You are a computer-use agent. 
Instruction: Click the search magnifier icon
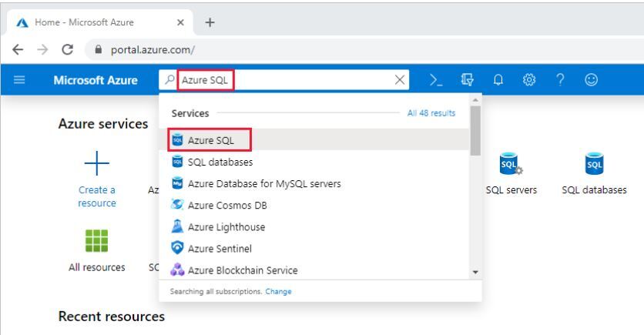[169, 79]
